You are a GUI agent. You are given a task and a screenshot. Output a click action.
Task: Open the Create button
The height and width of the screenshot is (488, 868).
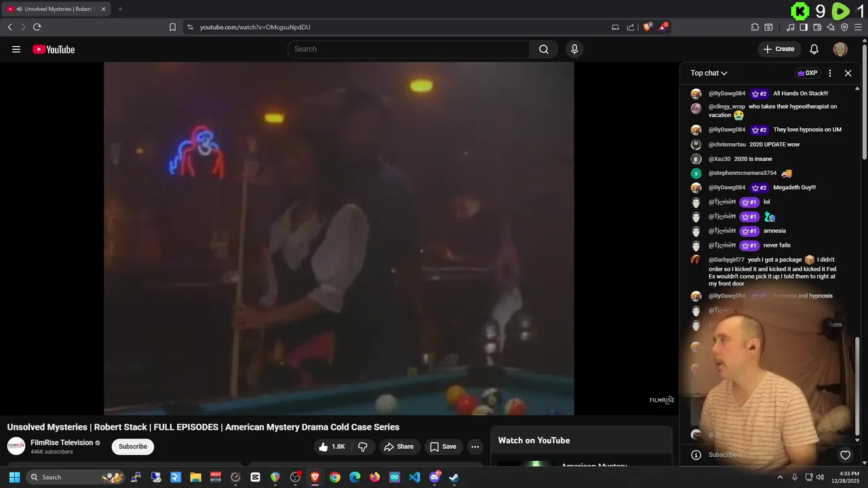[x=778, y=49]
